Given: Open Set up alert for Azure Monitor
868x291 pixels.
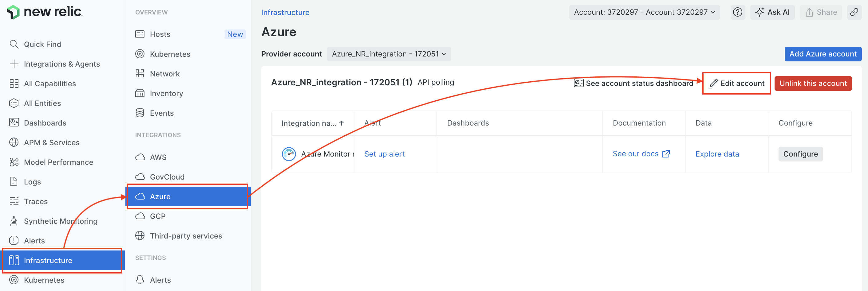Looking at the screenshot, I should 385,154.
